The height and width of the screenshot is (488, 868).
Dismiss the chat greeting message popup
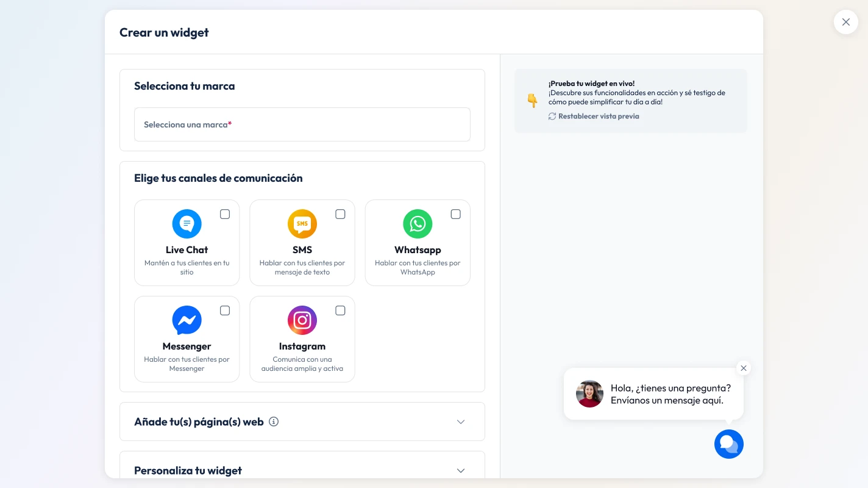tap(744, 368)
